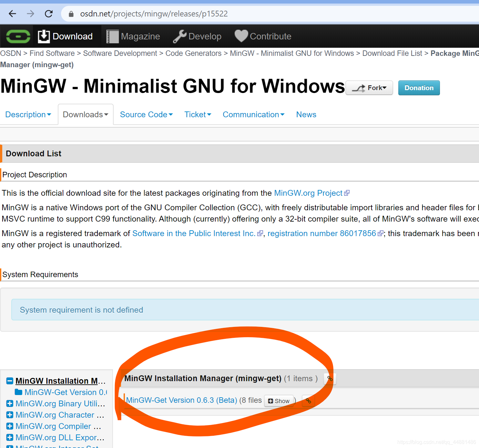479x448 pixels.
Task: Click the browser back arrow
Action: pos(13,14)
